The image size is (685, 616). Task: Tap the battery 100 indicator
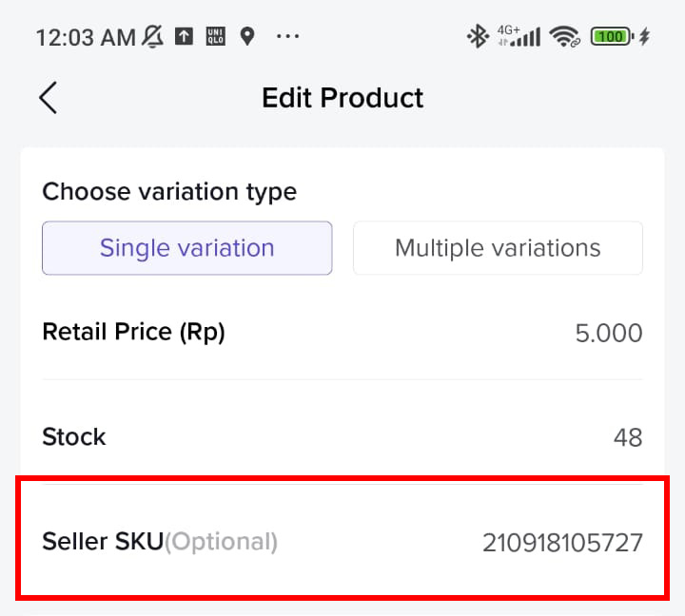[x=612, y=36]
